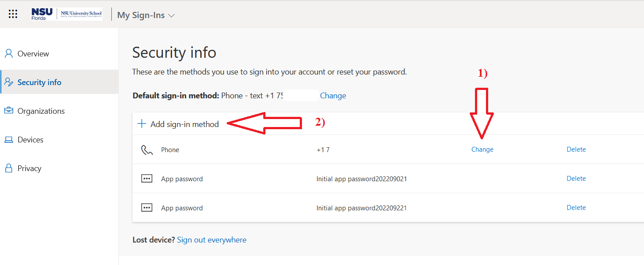Click Add sign-in method
The width and height of the screenshot is (644, 265).
pos(184,124)
